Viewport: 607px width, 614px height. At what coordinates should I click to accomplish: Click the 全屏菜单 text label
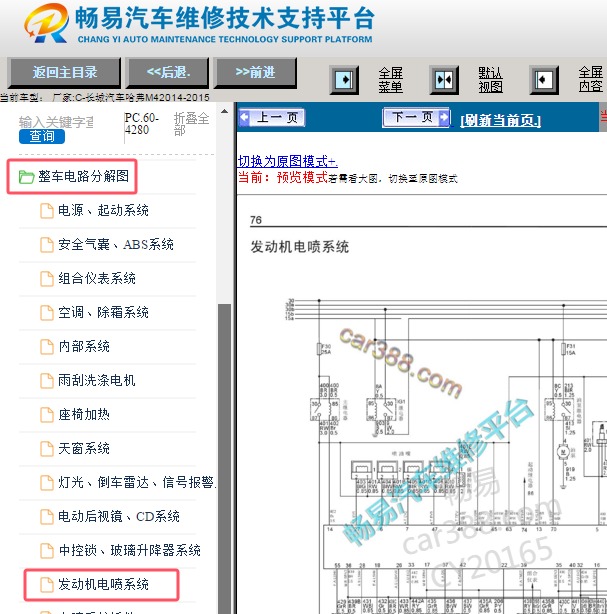[390, 79]
